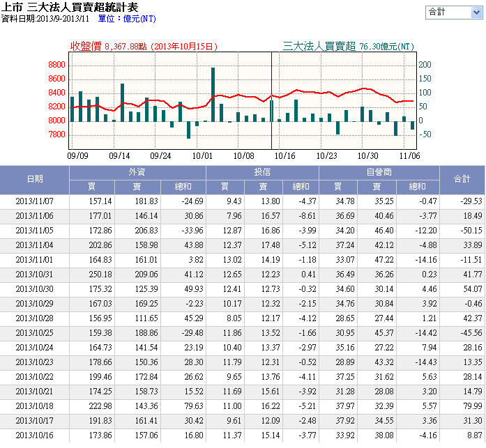Viewport: 486px width, 448px height.
Task: Select the date cell 2013/11/06
Action: pyautogui.click(x=35, y=216)
